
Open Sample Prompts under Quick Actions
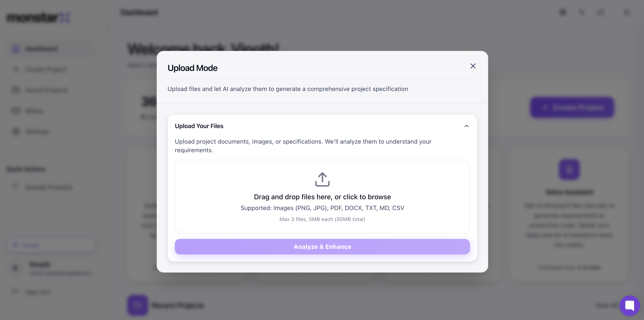pyautogui.click(x=49, y=187)
